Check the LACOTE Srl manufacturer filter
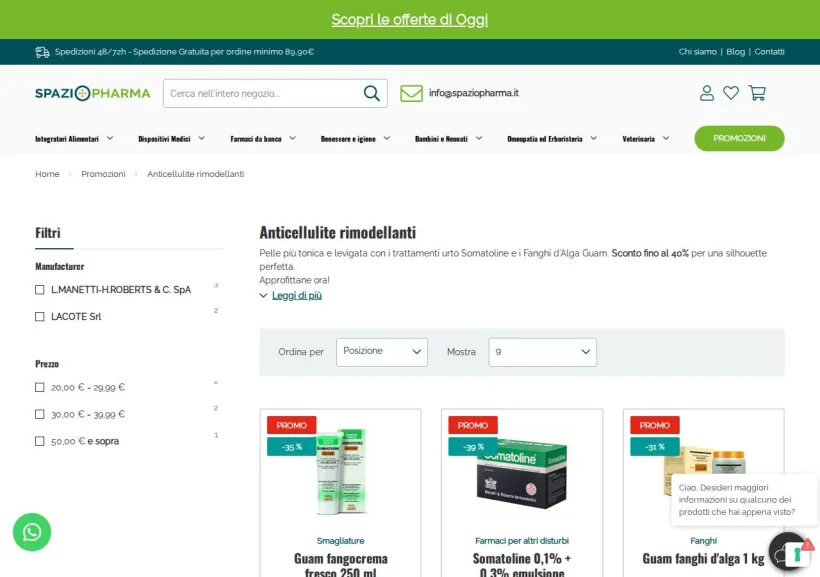Screen dimensions: 820x577 (x=40, y=316)
